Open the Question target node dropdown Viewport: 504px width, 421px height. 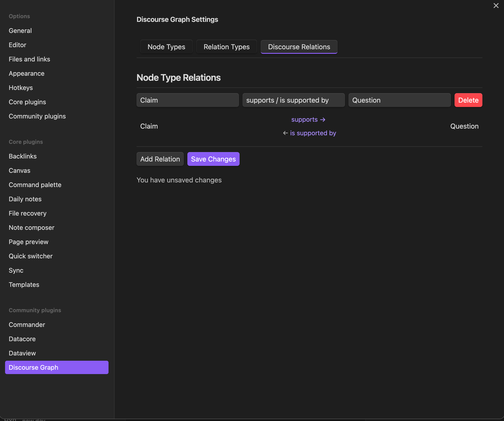click(399, 100)
